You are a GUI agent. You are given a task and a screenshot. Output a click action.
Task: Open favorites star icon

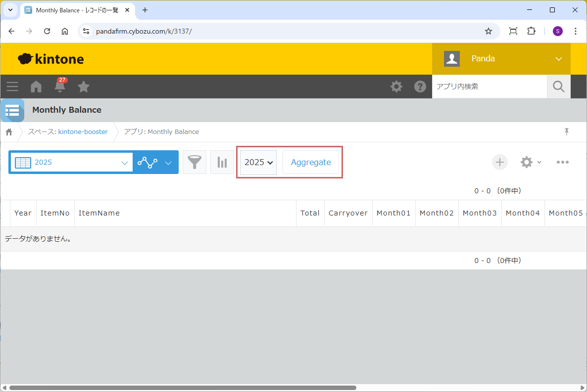click(84, 87)
